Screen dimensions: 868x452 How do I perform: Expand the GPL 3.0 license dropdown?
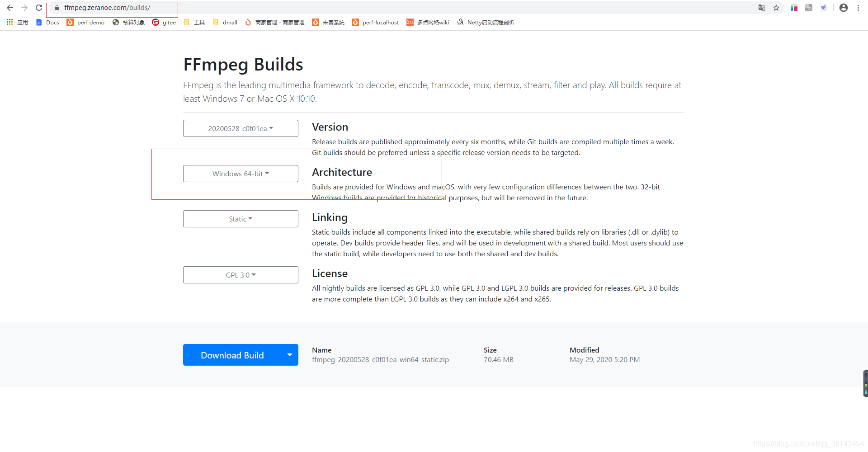[x=241, y=275]
